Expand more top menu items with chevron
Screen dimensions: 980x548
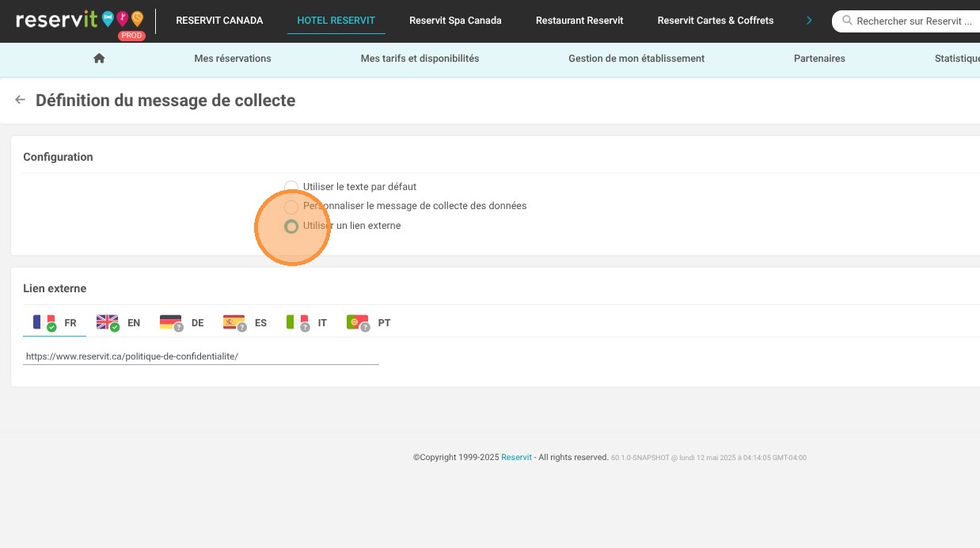click(809, 21)
